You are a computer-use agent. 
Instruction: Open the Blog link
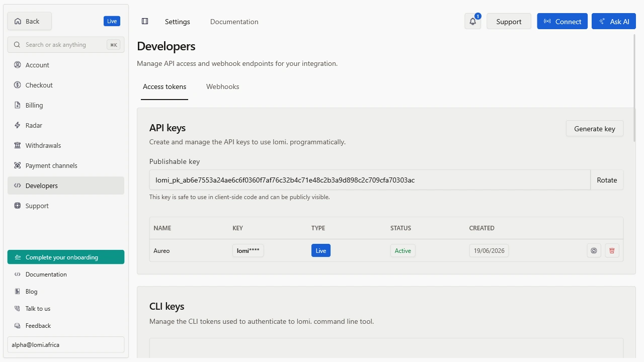66,292
